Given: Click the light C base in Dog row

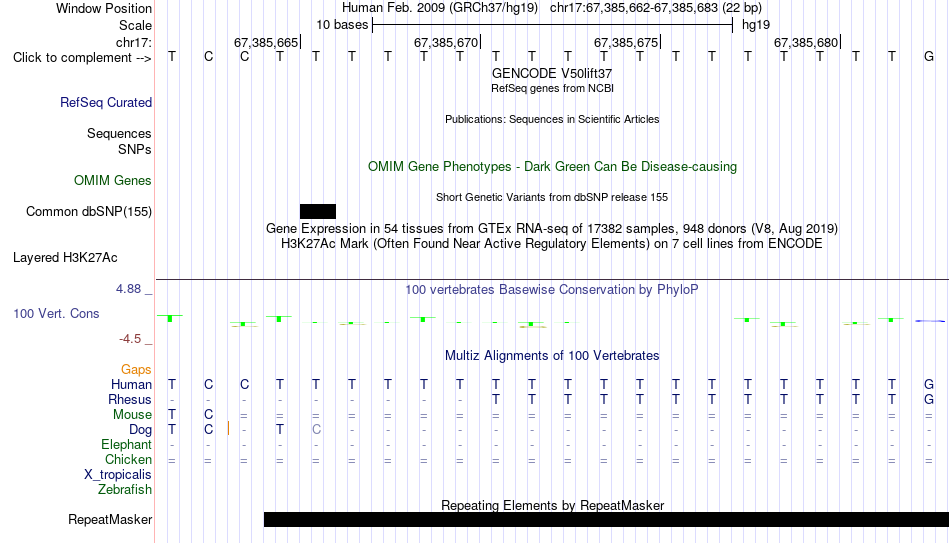Looking at the screenshot, I should 316,430.
